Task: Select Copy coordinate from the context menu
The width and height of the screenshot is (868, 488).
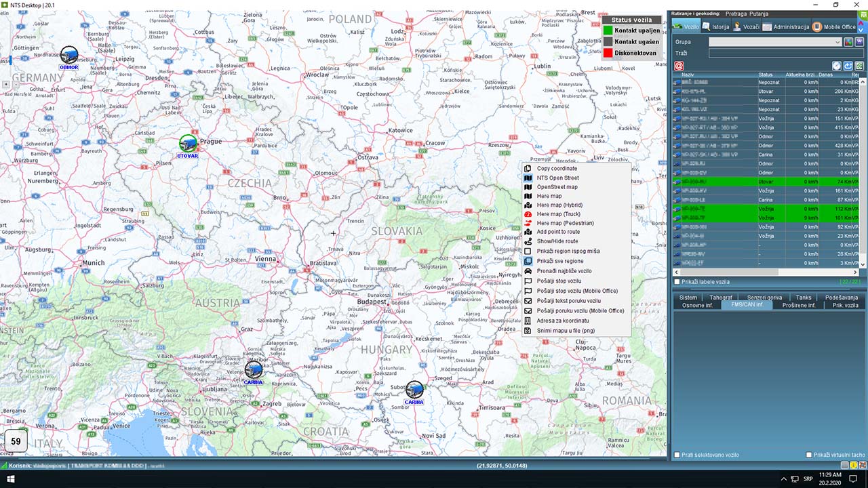Action: point(556,168)
